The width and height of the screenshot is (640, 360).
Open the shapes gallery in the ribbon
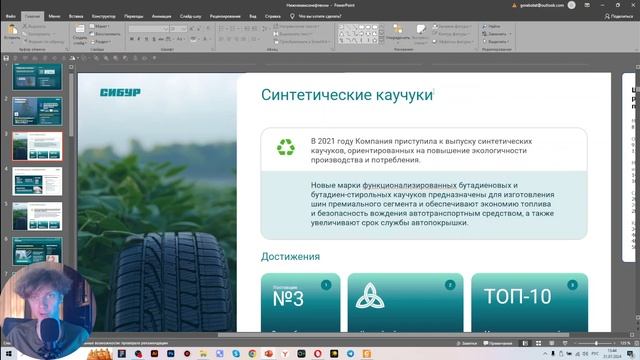click(x=361, y=33)
